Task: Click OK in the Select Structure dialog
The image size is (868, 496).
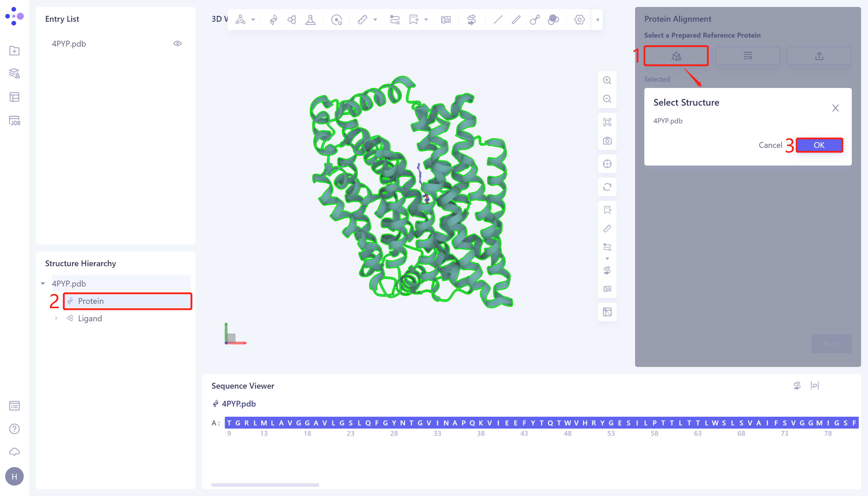Action: pos(819,145)
